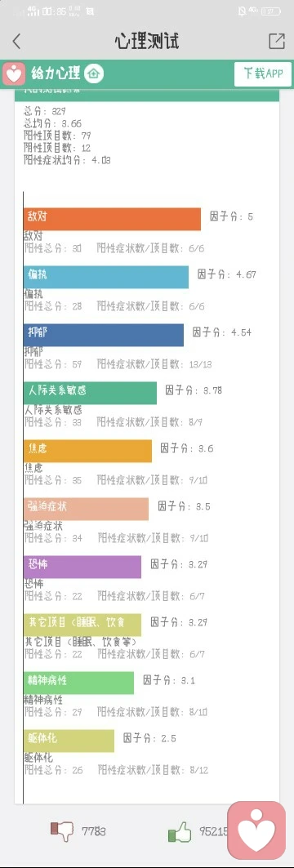Viewport: 294px width, 868px height.
Task: Select the dark blue 抑郁 bar
Action: [x=104, y=335]
